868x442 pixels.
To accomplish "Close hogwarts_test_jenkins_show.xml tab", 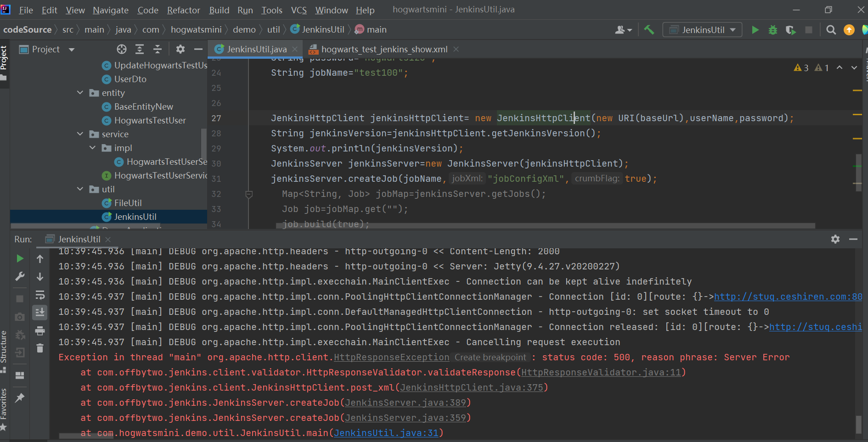I will 456,49.
